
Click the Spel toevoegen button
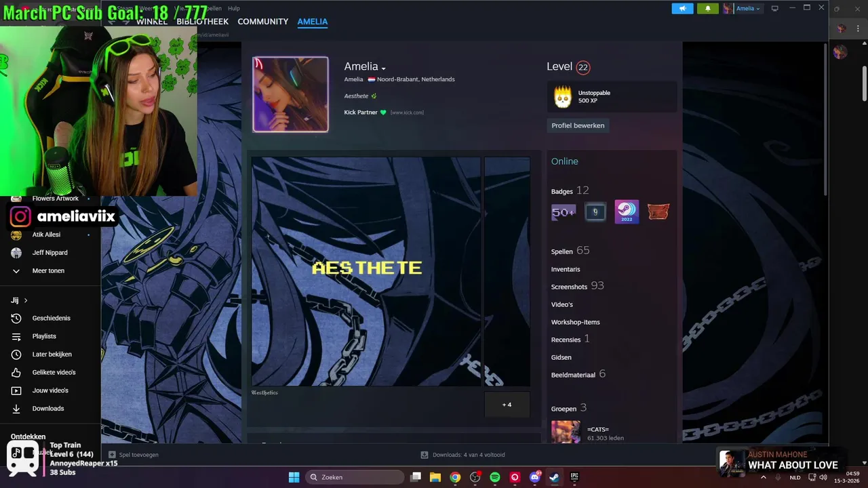point(134,455)
